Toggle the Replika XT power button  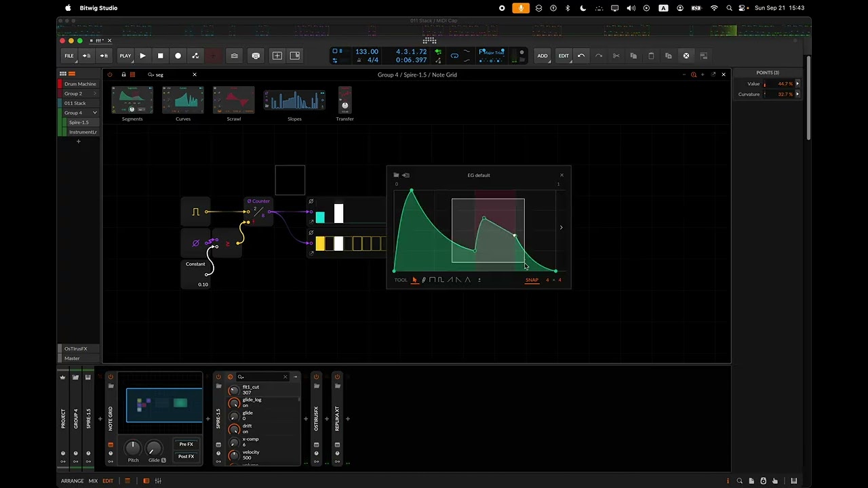click(x=337, y=377)
